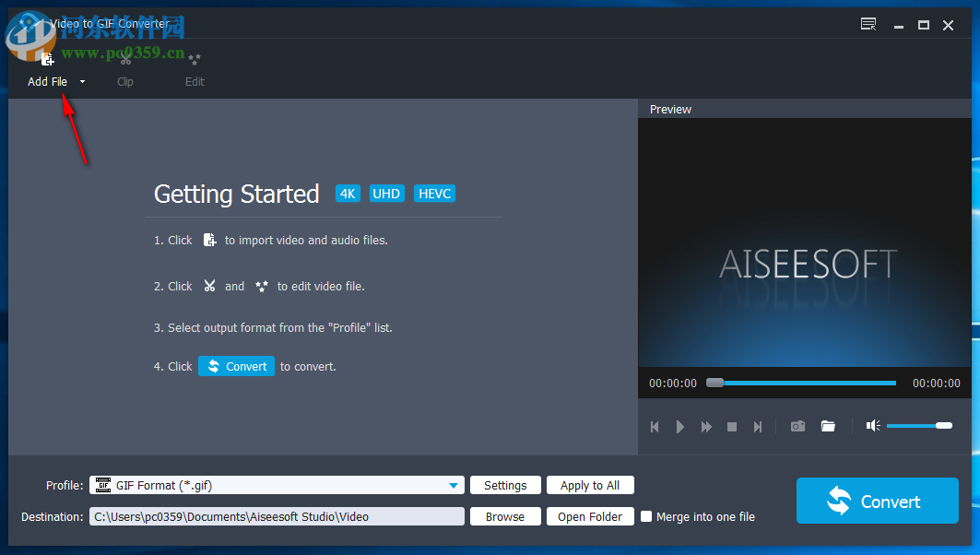Viewport: 980px width, 555px height.
Task: Click Apply to All
Action: tap(590, 485)
